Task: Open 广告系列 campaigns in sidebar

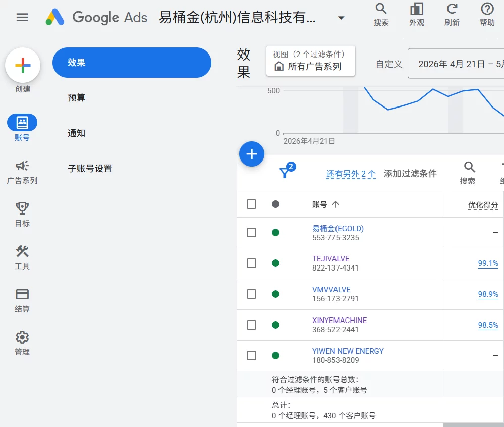Action: point(22,172)
